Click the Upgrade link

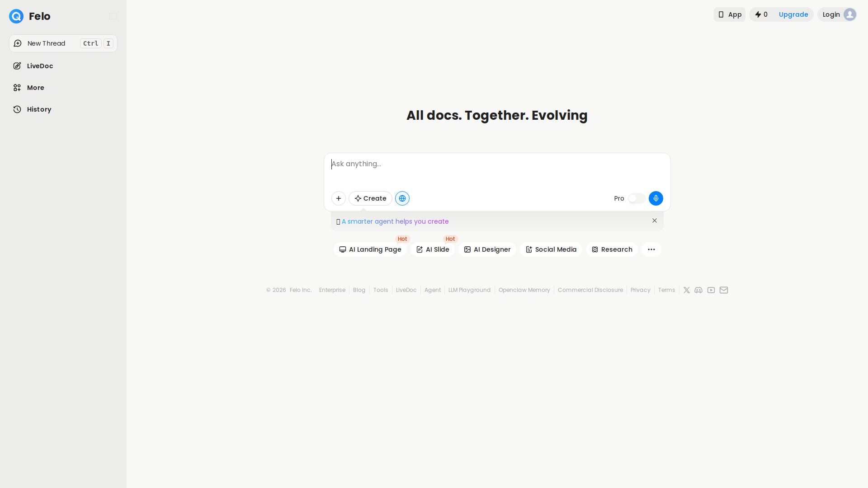(x=793, y=14)
